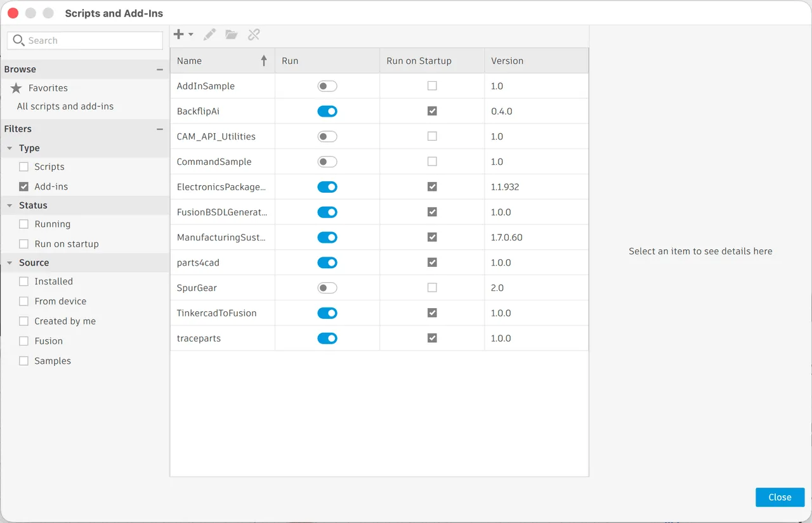This screenshot has height=523, width=812.
Task: Uncheck Run on Startup for parts4cad
Action: point(432,262)
